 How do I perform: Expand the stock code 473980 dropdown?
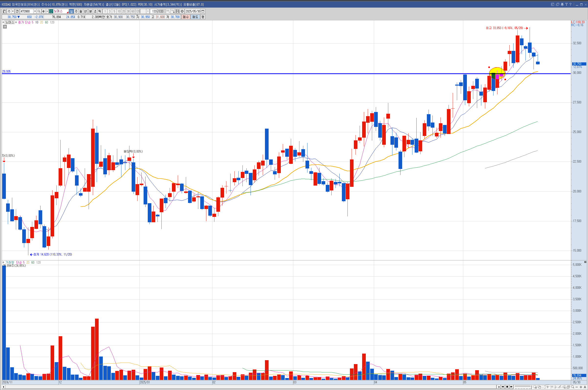(35, 11)
